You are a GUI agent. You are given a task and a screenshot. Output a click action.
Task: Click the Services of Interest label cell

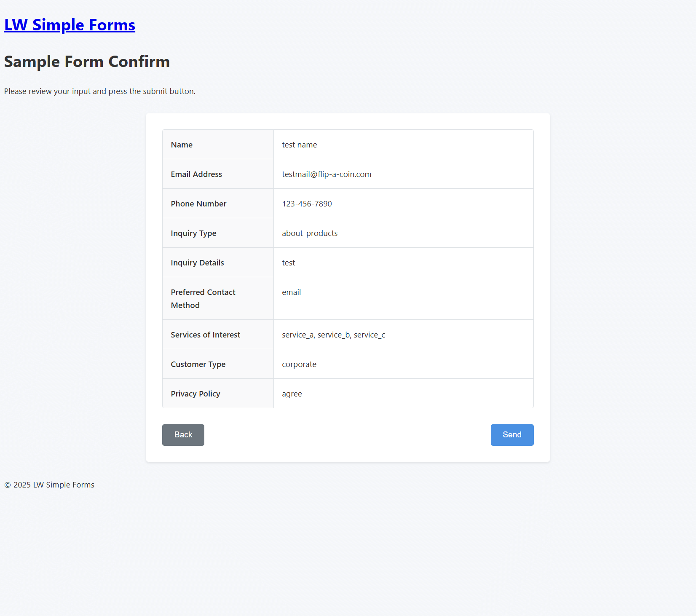tap(206, 335)
